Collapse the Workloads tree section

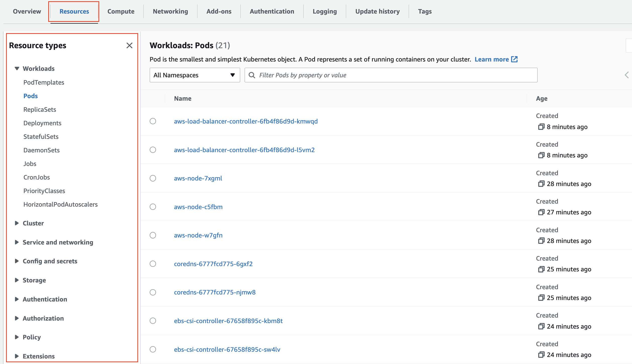tap(17, 69)
